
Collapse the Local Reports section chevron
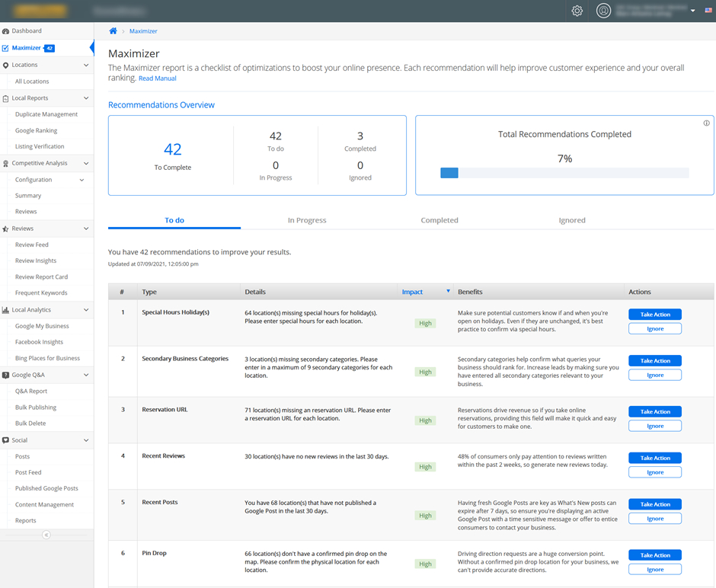coord(86,98)
